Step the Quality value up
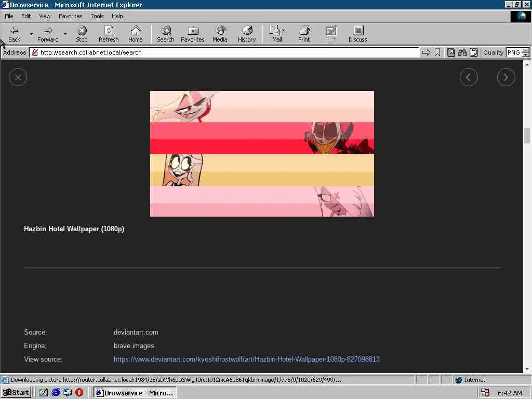Viewport: 532px width, 399px height. 526,50
